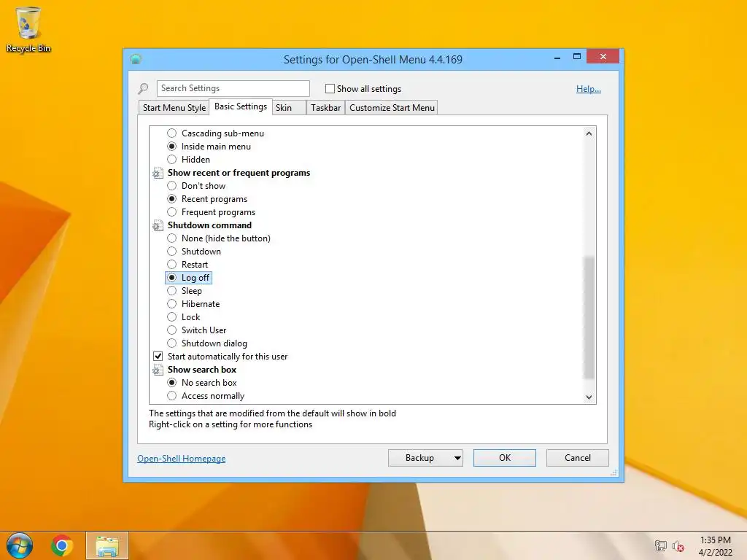Click the Cancel button

coord(578,458)
